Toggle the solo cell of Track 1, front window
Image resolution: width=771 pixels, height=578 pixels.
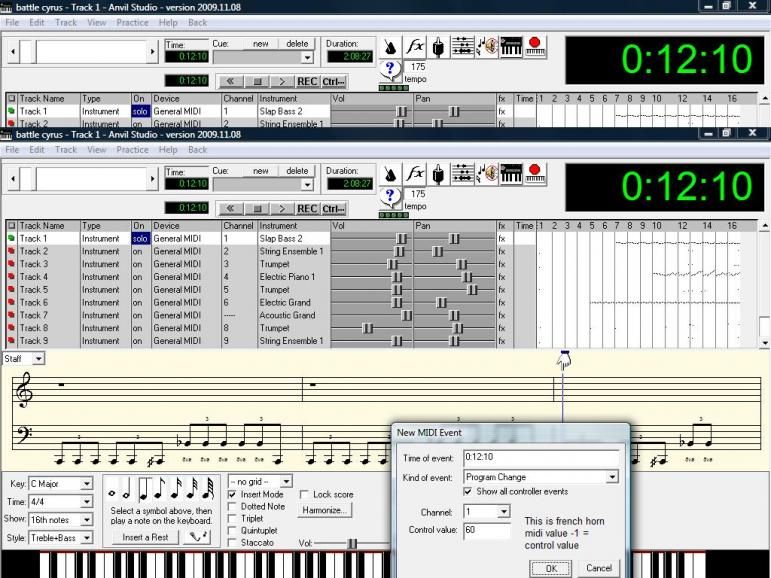pos(140,239)
